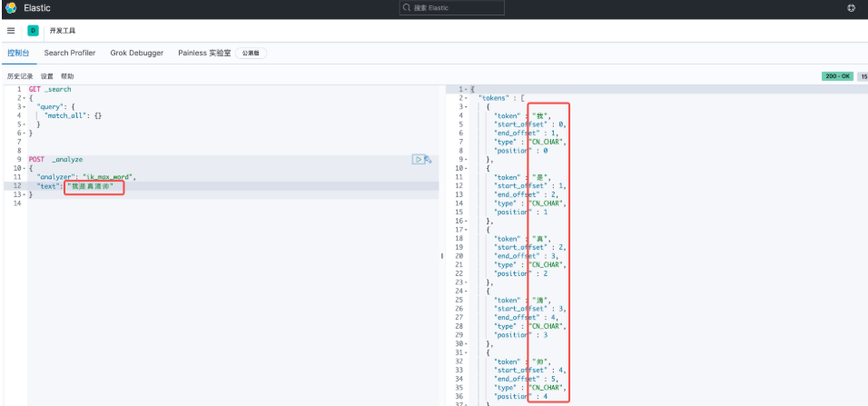
Task: Open the wrench request options icon
Action: coord(428,160)
